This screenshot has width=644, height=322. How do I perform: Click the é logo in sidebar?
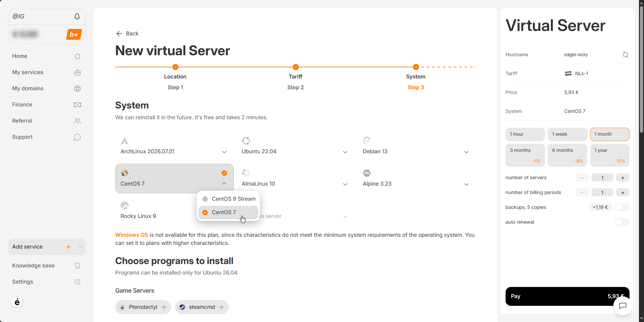[x=17, y=302]
